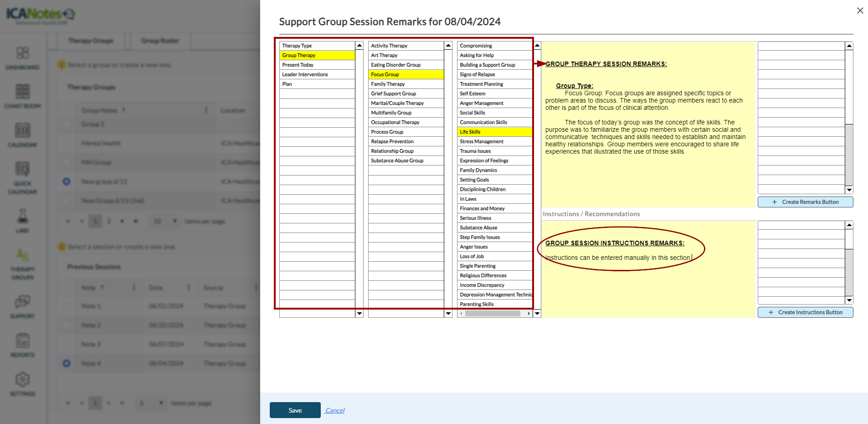Choose Setting Goals topic
868x424 pixels.
click(x=495, y=180)
